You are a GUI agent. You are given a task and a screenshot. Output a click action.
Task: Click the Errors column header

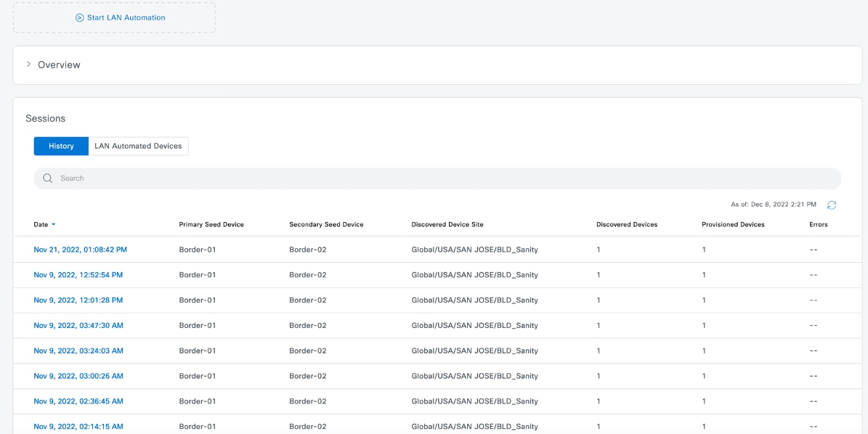pos(818,224)
